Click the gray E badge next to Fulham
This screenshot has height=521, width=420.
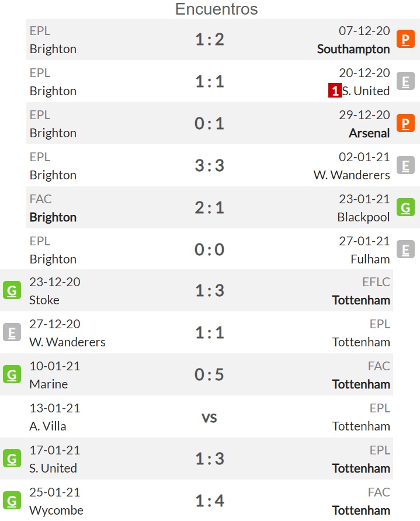tap(405, 249)
